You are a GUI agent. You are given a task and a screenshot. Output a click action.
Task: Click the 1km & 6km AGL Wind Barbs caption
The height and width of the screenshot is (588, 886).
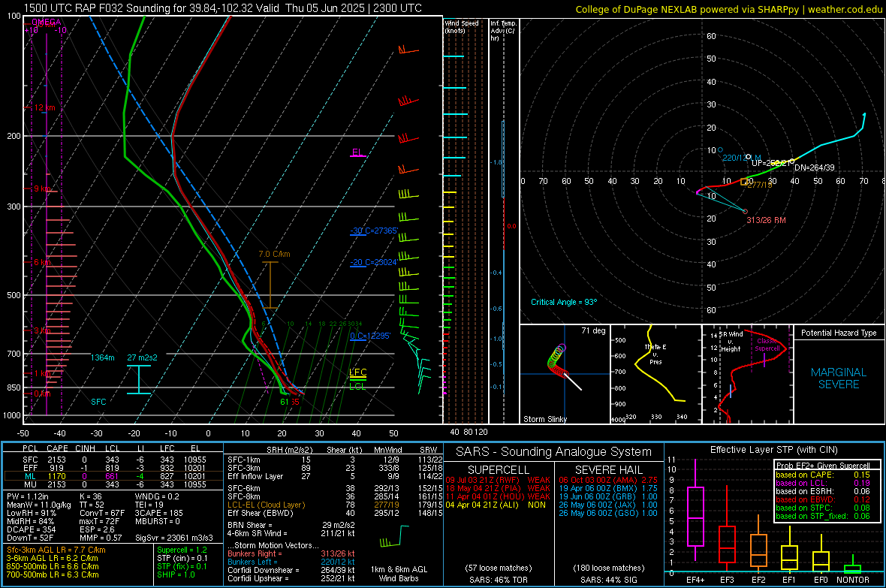[399, 574]
